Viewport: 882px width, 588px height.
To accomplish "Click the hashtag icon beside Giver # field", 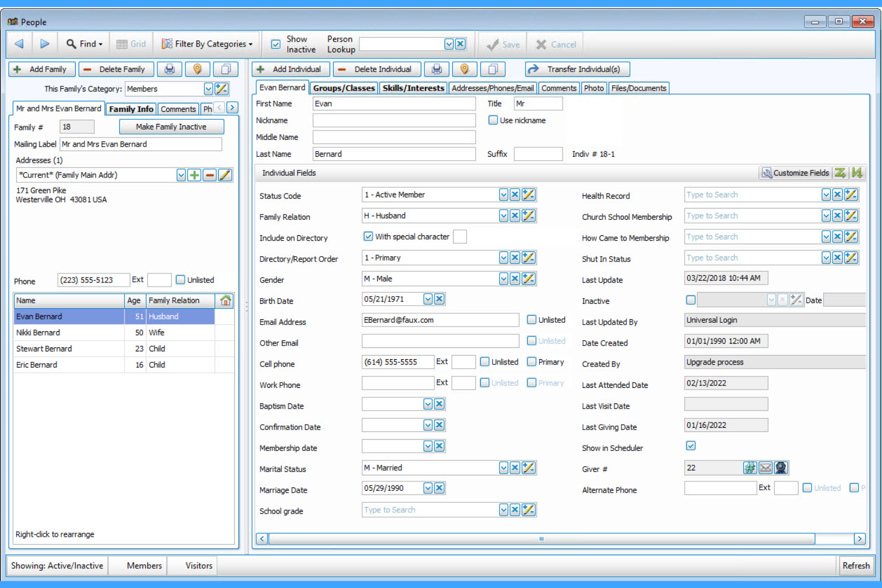I will 750,468.
